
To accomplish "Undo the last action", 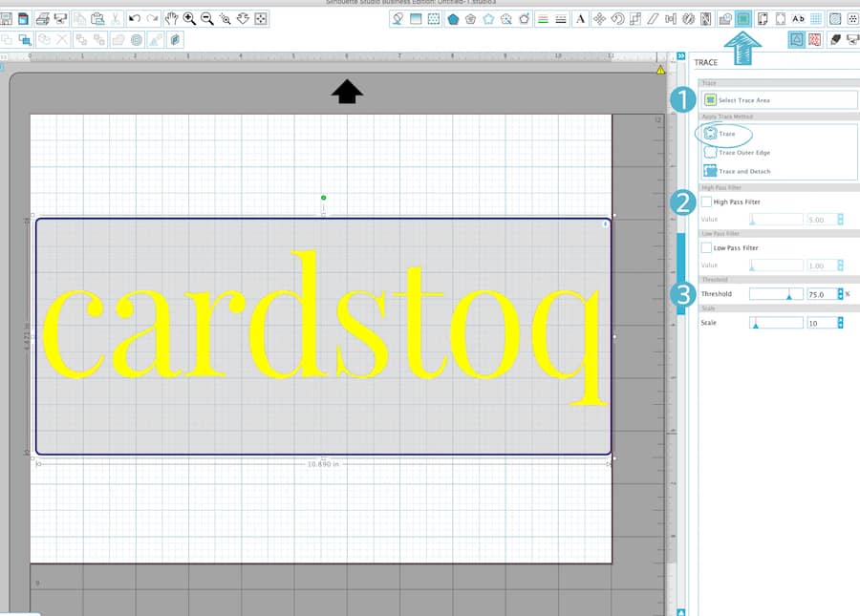I will pos(135,19).
